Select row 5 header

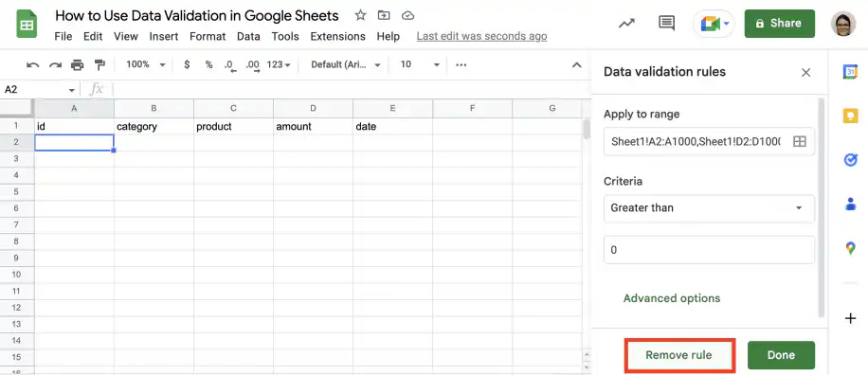point(17,192)
